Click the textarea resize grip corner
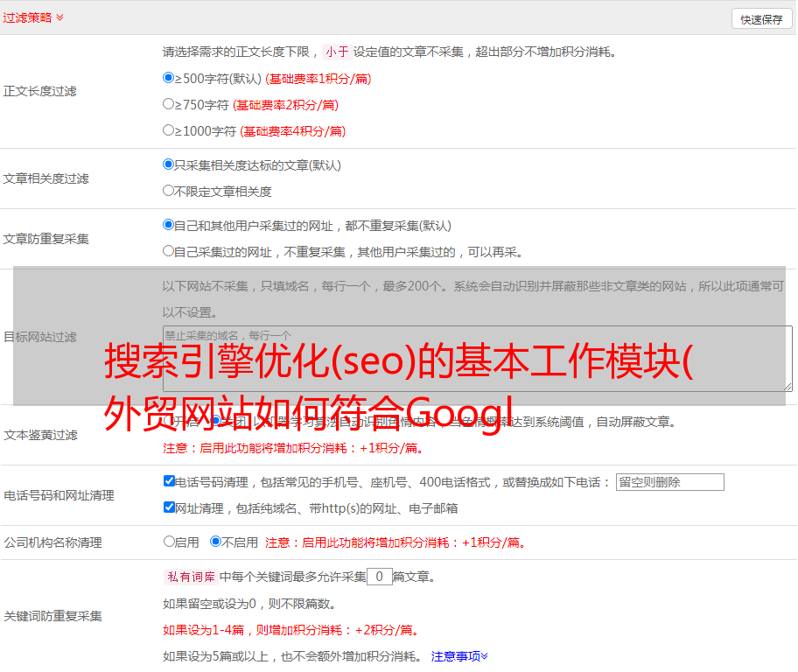This screenshot has height=672, width=798. (787, 388)
